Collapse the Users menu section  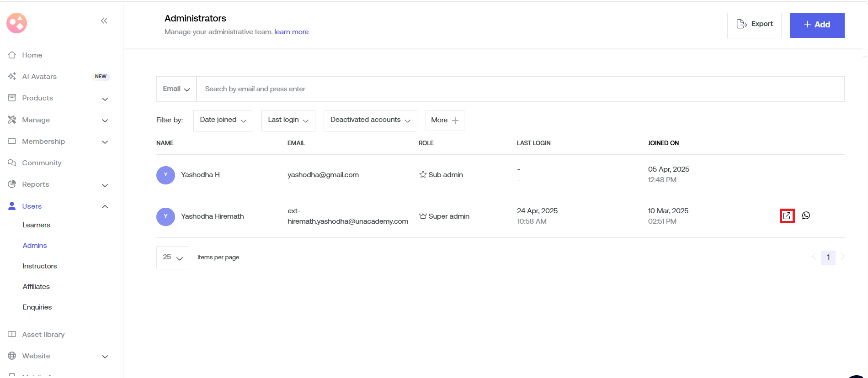tap(105, 206)
